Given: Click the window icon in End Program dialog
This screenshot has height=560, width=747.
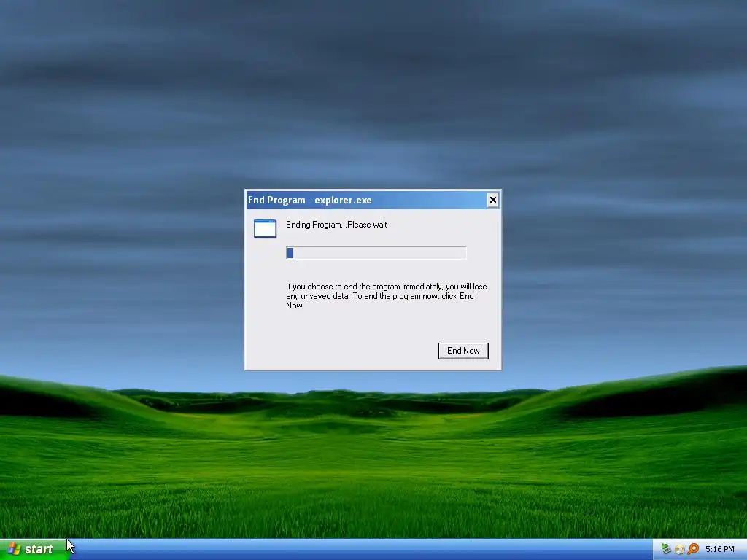Looking at the screenshot, I should (265, 229).
